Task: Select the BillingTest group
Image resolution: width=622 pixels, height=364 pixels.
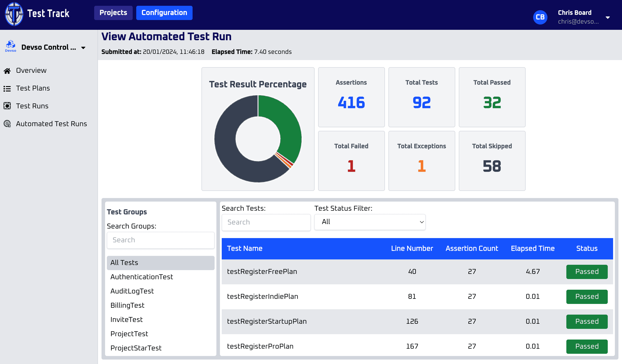Action: point(127,305)
